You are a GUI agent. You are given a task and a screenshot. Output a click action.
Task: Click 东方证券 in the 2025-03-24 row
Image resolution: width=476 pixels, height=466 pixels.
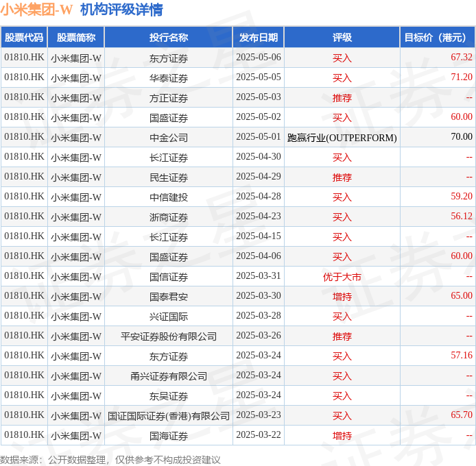169,356
